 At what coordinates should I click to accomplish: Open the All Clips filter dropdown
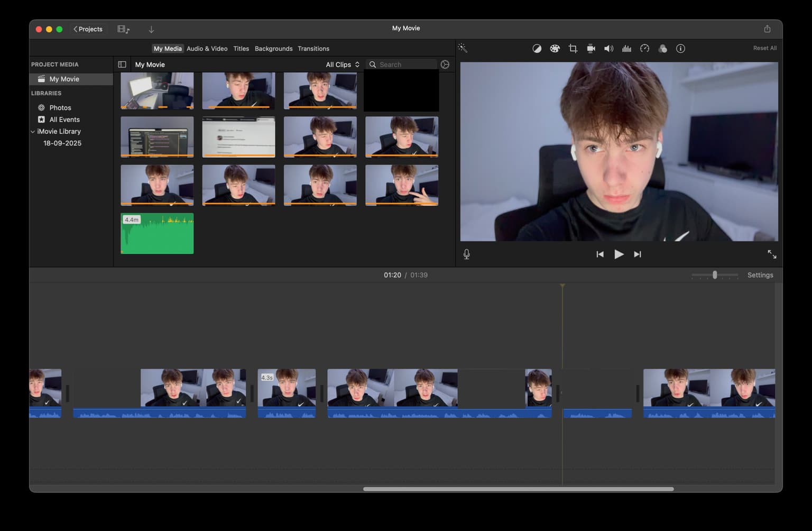point(343,65)
